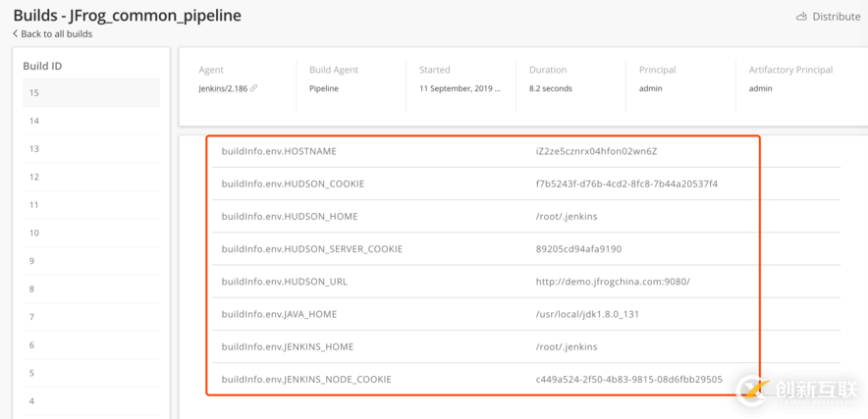This screenshot has height=419, width=868.
Task: Select build ID 4
Action: pyautogui.click(x=91, y=400)
